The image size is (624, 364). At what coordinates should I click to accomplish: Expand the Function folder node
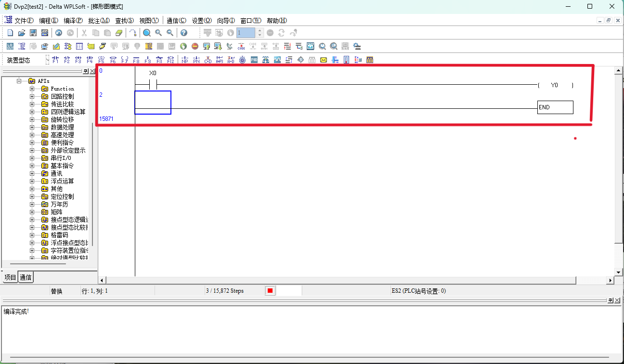[32, 89]
